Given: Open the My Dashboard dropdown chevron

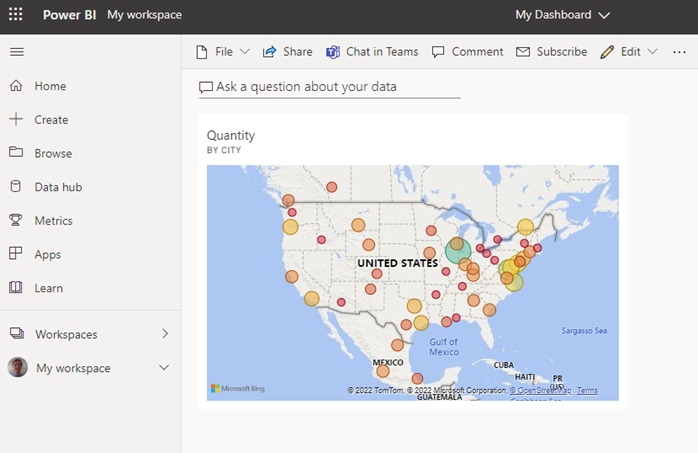Looking at the screenshot, I should click(604, 16).
